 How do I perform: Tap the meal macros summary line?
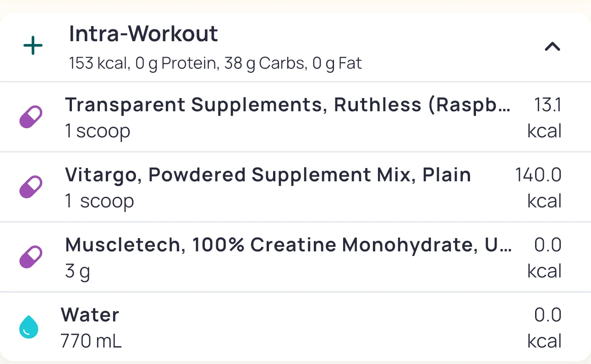coord(215,63)
